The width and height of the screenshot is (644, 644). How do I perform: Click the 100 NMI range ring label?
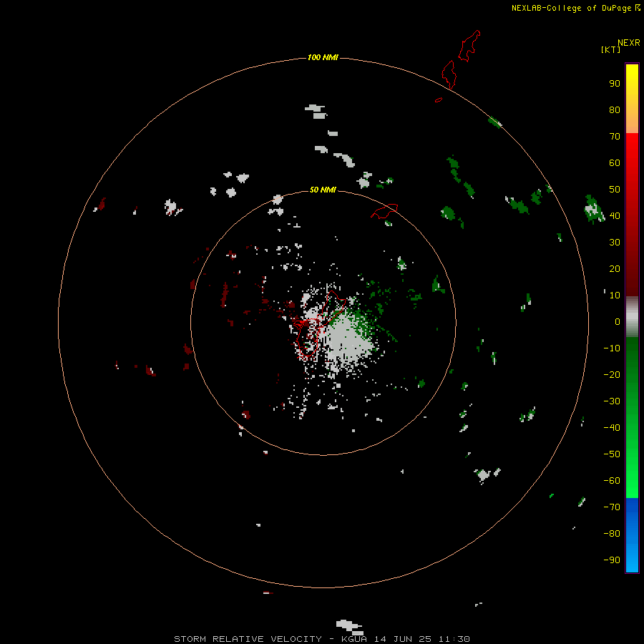click(x=323, y=57)
